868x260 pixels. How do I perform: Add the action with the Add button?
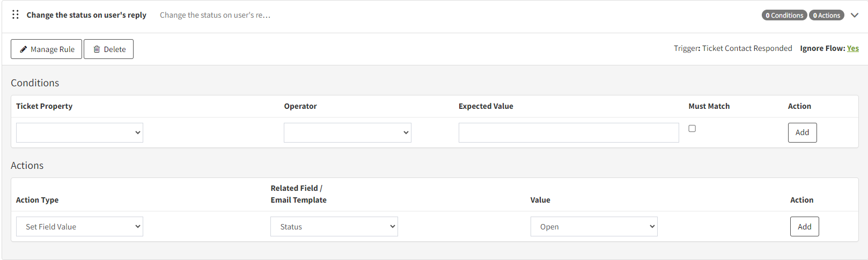pos(804,227)
